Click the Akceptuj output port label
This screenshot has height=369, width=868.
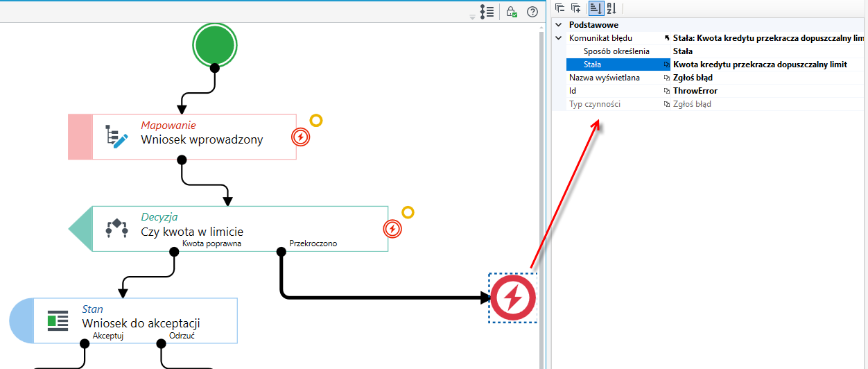pos(108,335)
